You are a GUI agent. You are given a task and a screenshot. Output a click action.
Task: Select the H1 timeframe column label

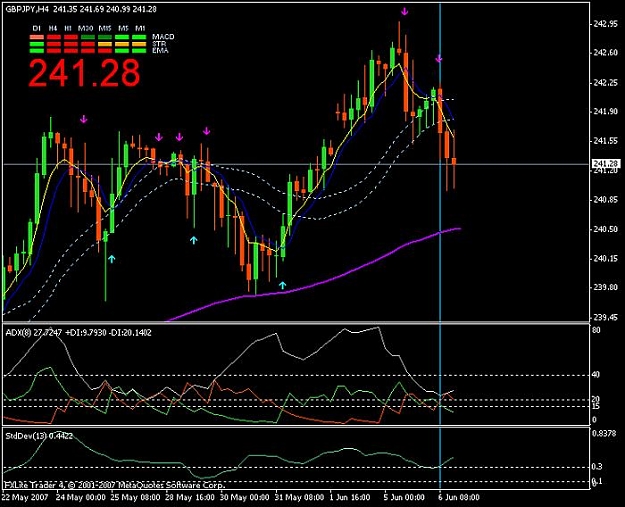69,28
